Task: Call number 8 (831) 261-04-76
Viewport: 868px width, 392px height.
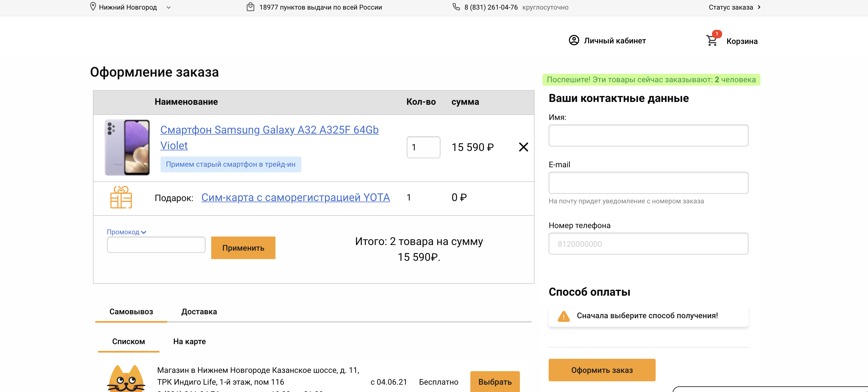Action: (x=491, y=7)
